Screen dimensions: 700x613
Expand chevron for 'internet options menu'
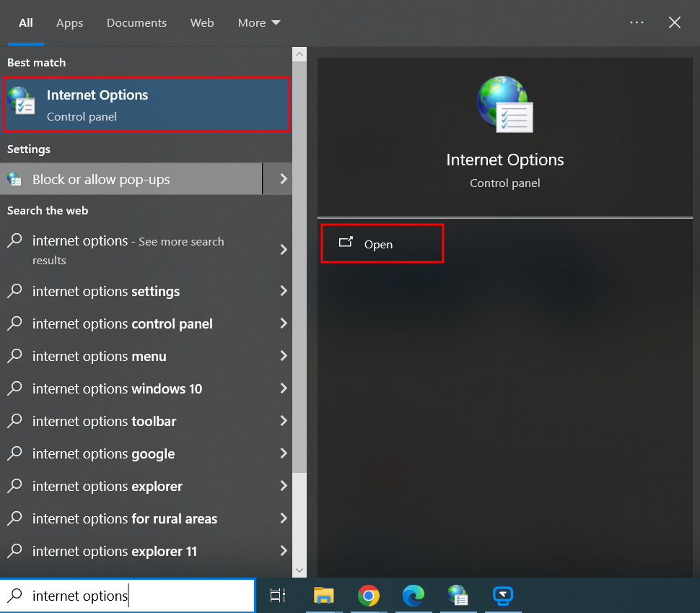click(283, 356)
